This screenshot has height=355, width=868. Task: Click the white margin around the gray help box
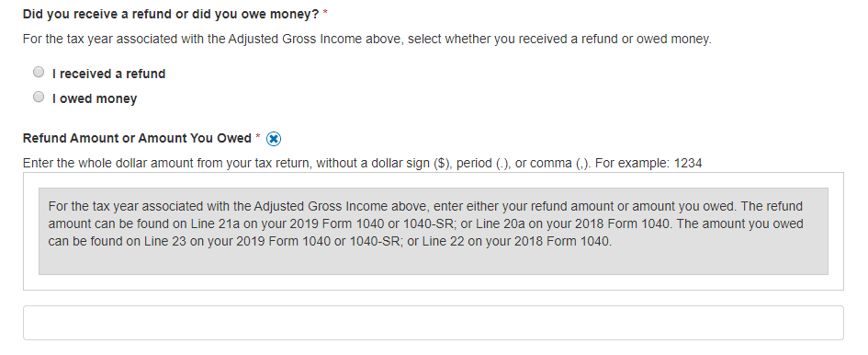pyautogui.click(x=433, y=282)
